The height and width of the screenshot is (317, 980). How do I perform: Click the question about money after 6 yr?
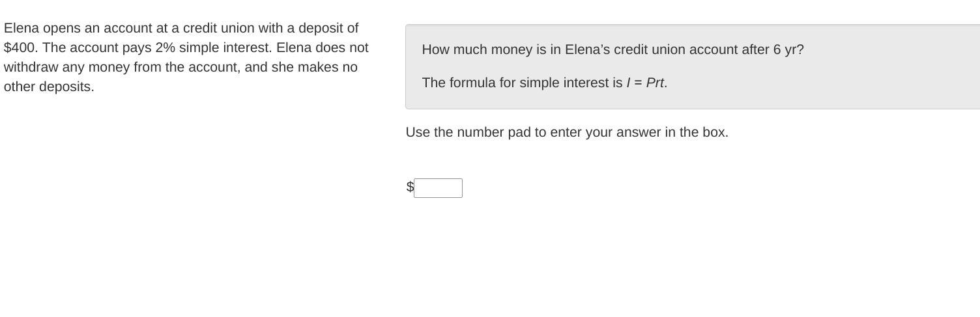click(x=612, y=49)
